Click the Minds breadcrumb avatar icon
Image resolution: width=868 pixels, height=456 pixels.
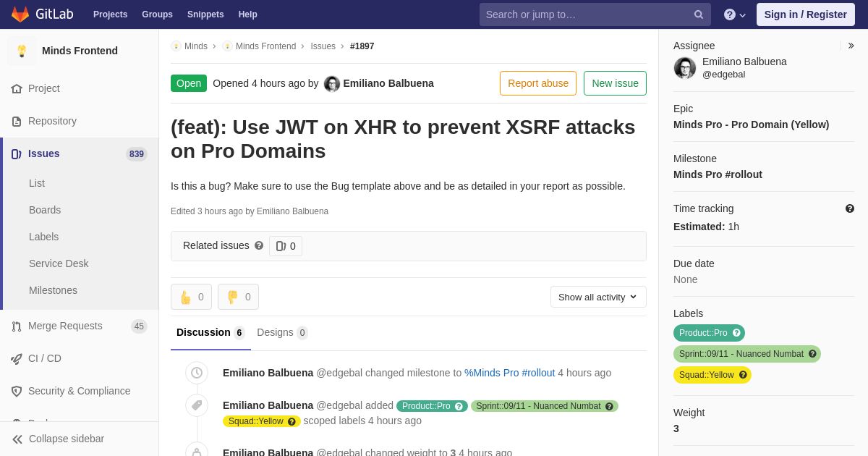tap(176, 46)
